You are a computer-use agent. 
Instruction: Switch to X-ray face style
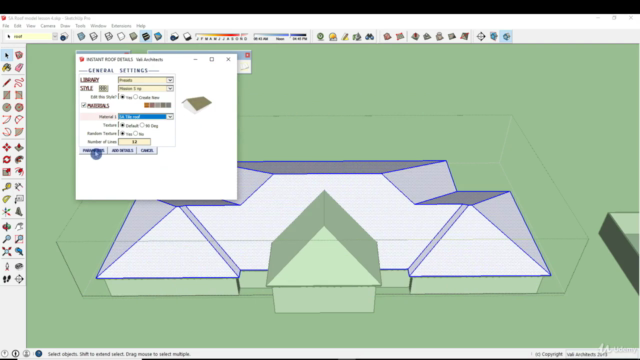pyautogui.click(x=81, y=37)
